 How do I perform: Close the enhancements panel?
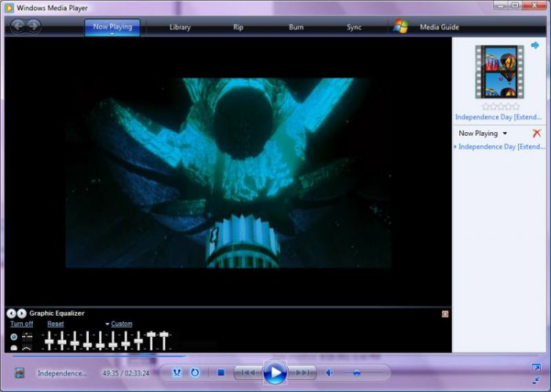(445, 314)
